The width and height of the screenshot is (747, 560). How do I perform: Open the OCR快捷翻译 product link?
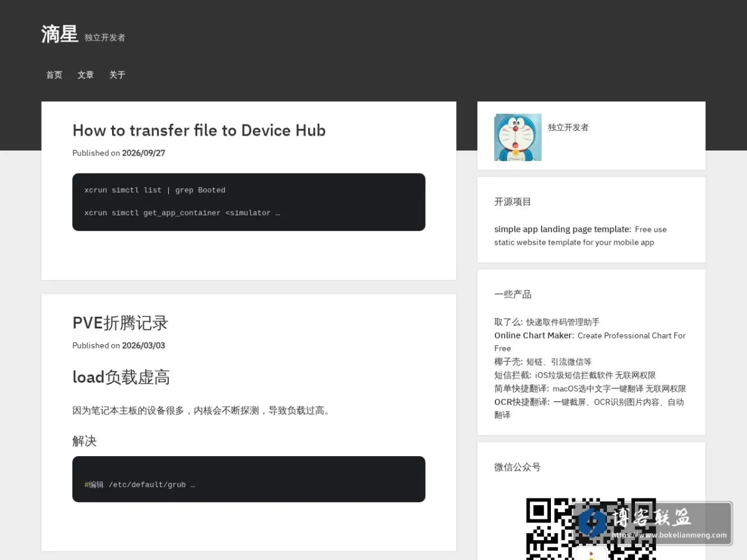coord(522,402)
